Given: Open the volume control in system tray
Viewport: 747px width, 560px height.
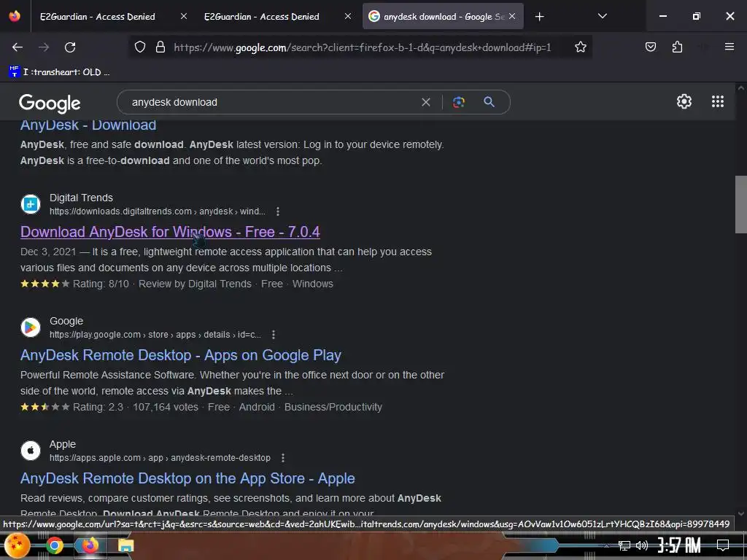Looking at the screenshot, I should pos(642,545).
